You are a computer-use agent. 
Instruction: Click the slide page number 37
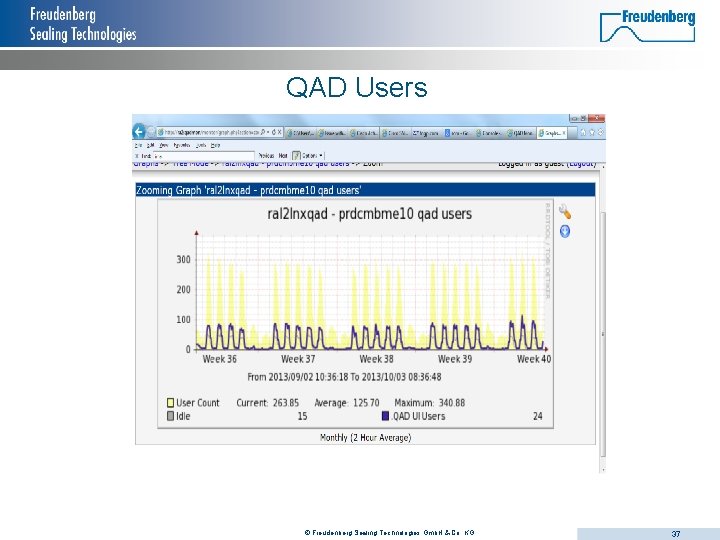tap(676, 534)
